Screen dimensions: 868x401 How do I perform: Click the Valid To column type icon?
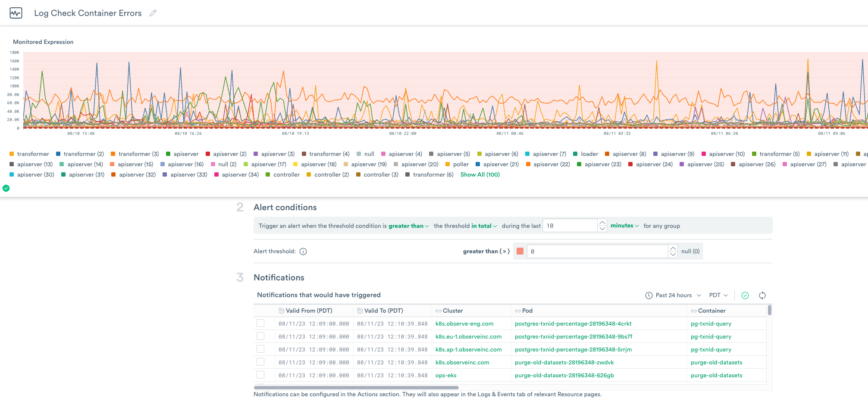point(360,311)
